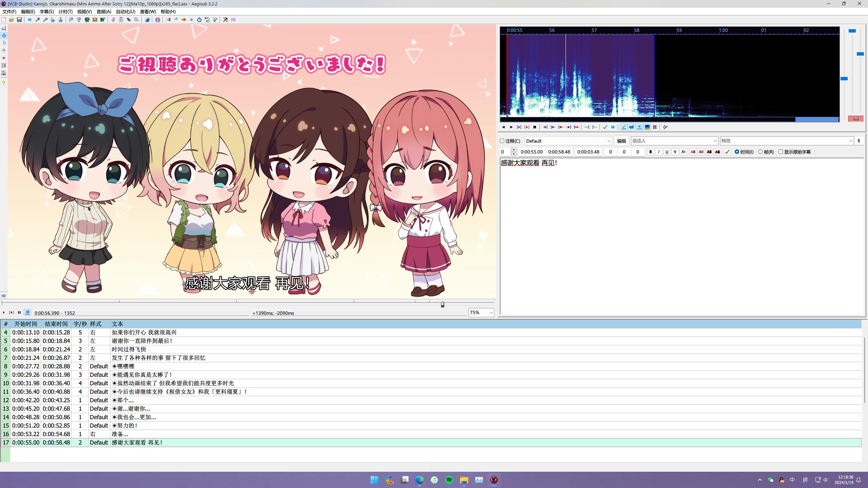Open the 字幕 menu
This screenshot has width=868, height=488.
(x=47, y=12)
